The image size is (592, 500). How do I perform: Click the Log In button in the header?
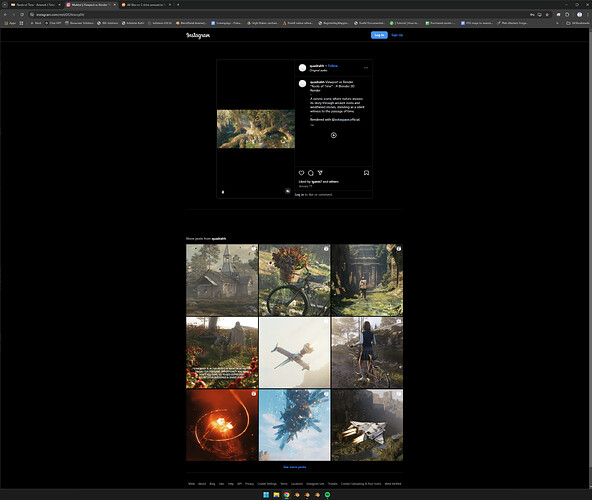coord(379,35)
